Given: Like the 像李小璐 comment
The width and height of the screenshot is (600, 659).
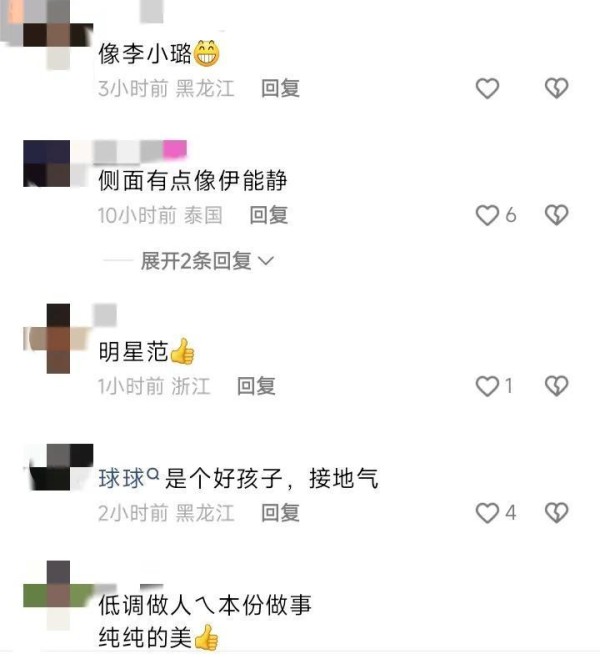Looking at the screenshot, I should tap(487, 88).
